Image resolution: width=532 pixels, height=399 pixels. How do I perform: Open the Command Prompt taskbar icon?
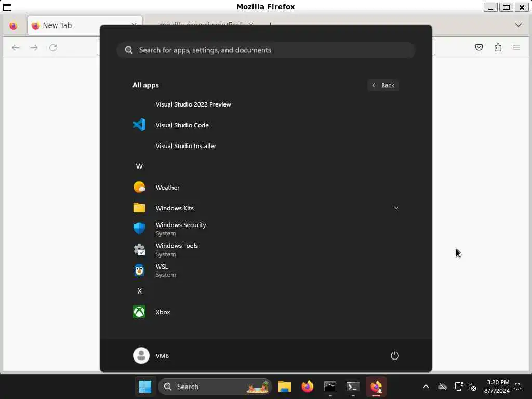click(x=330, y=387)
